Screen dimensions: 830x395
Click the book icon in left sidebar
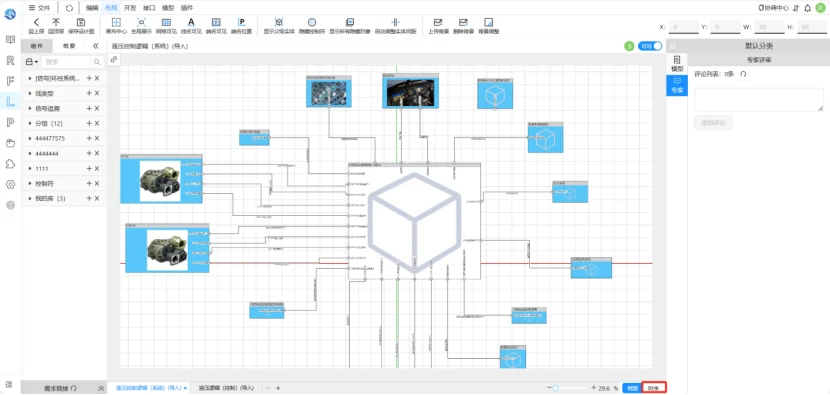click(10, 40)
